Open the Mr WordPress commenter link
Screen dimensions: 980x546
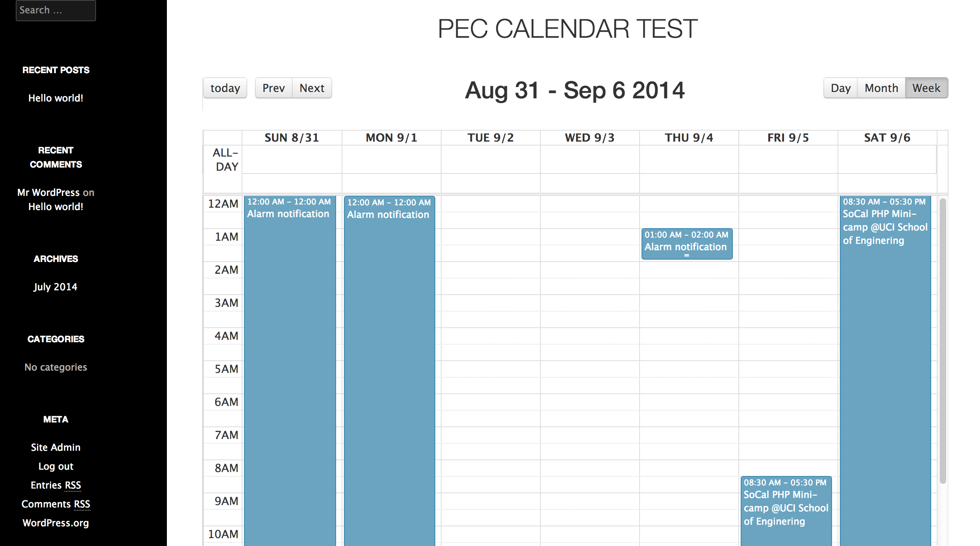tap(48, 192)
